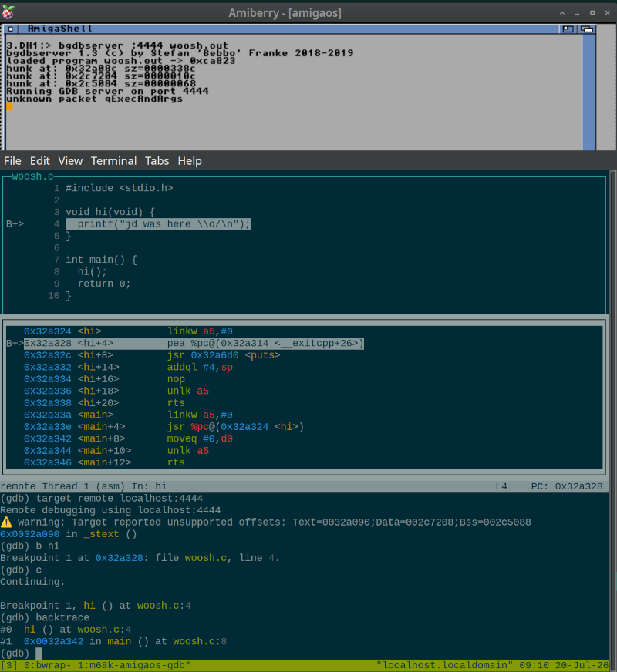Image resolution: width=617 pixels, height=672 pixels.
Task: Click the Amiberry window rollup arrow button
Action: (561, 13)
